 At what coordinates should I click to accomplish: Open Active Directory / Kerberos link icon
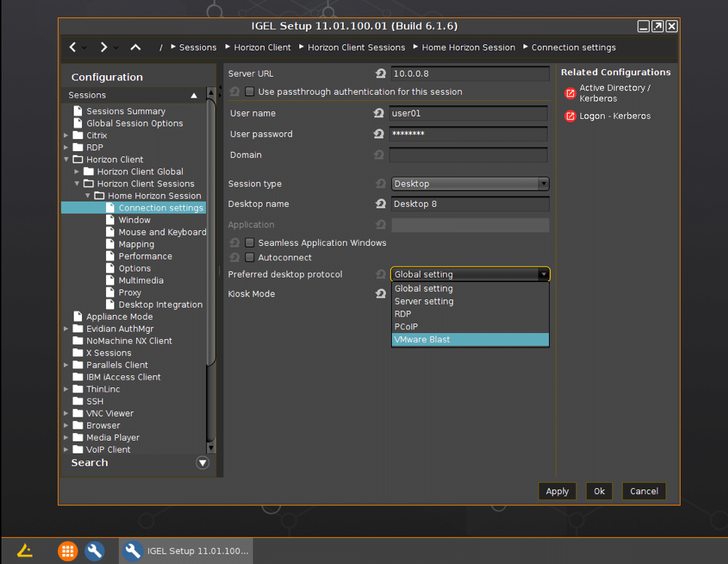click(570, 92)
